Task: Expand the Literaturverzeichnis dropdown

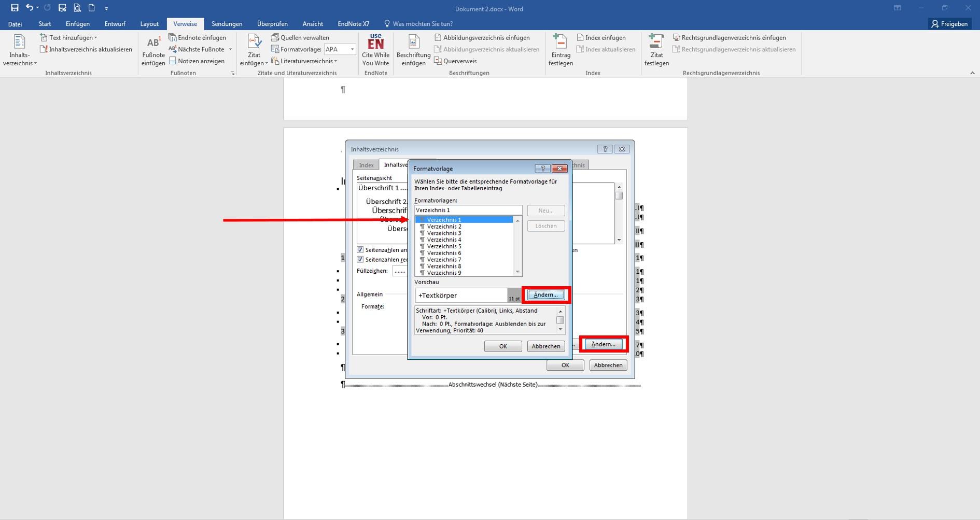Action: [x=305, y=61]
